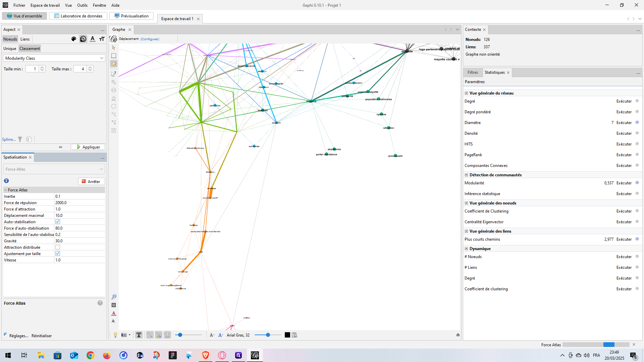Screen dimensions: 644x362
Task: Open the Prévisualisation view
Action: click(x=131, y=16)
